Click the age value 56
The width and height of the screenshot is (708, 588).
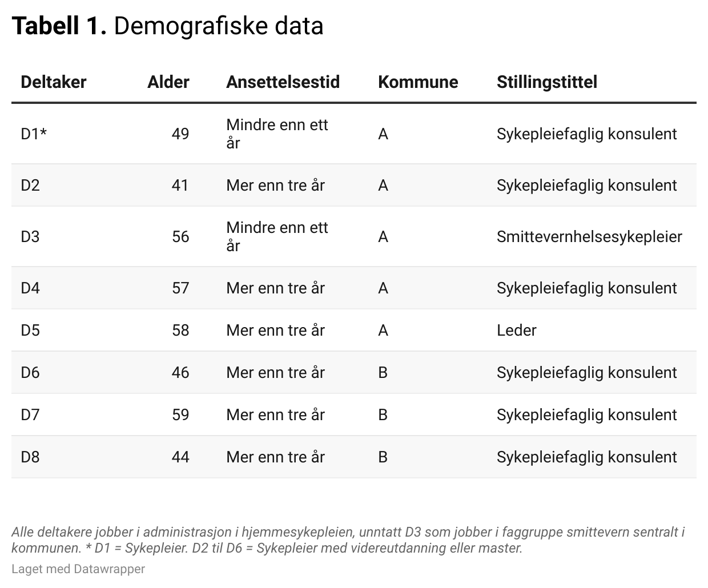pos(180,237)
